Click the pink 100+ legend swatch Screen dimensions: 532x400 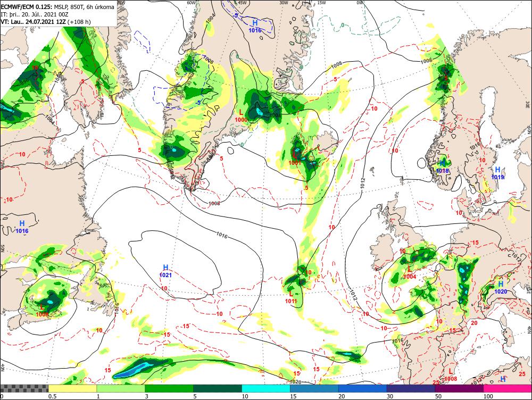[x=508, y=388]
